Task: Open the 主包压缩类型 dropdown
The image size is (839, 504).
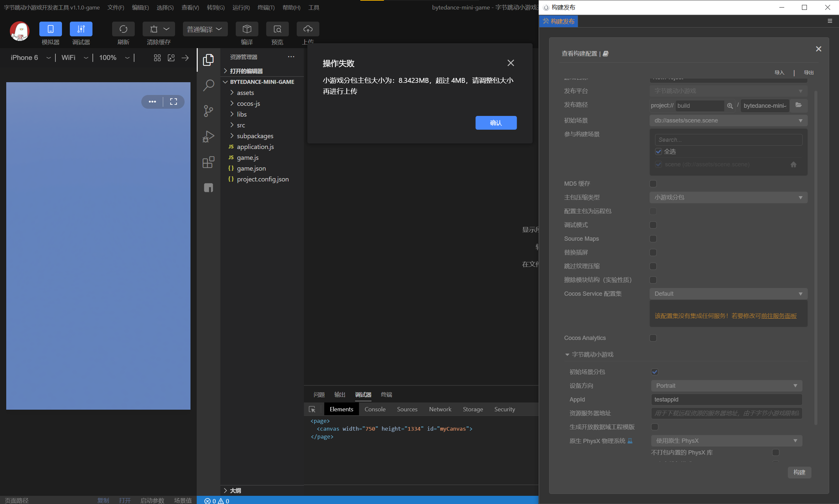Action: point(728,197)
